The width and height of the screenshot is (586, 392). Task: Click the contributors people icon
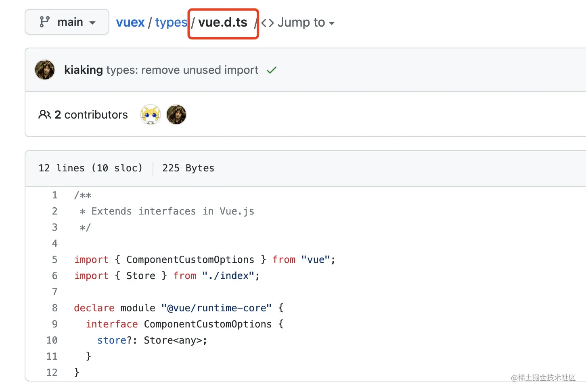(x=44, y=115)
